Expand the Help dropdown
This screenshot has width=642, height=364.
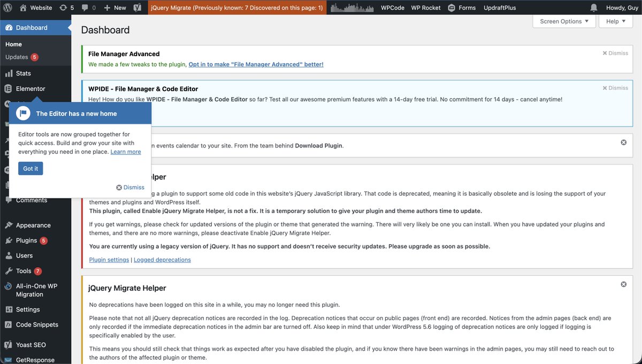(616, 21)
